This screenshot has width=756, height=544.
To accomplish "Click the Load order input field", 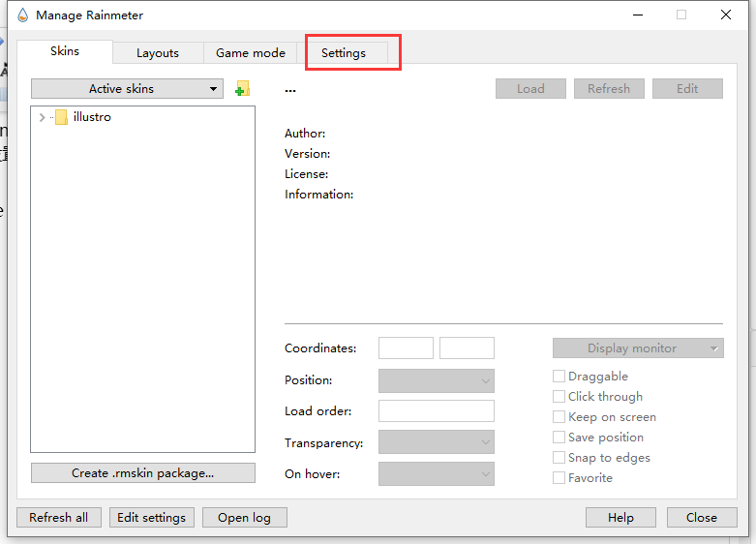I will (436, 411).
